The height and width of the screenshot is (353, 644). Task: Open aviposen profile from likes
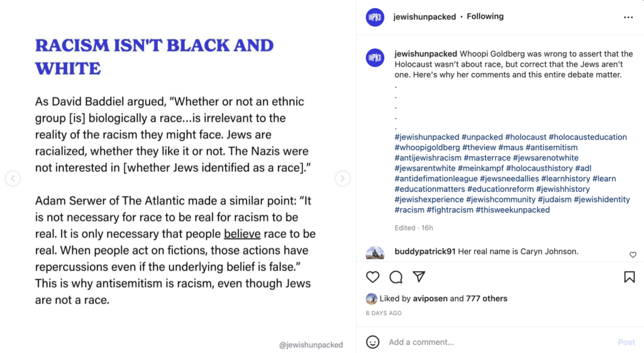pos(430,298)
